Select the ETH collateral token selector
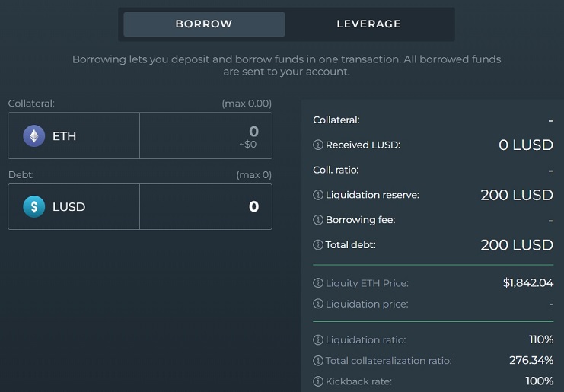564x392 pixels. point(74,136)
